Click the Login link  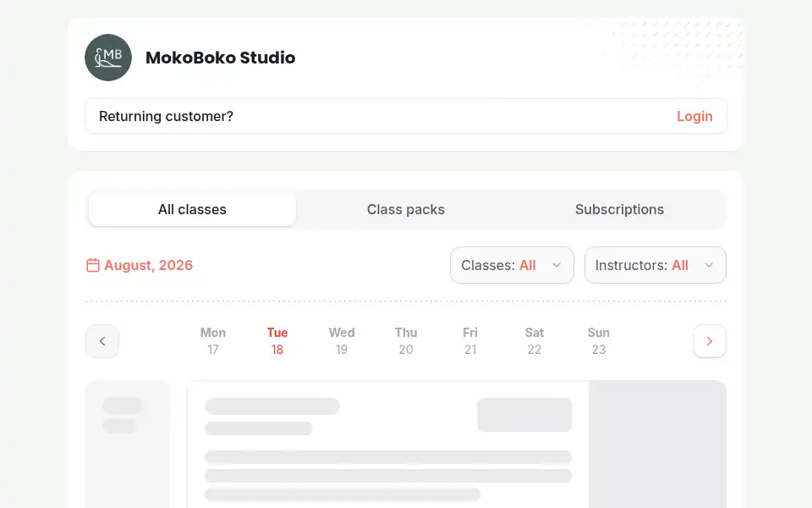(694, 116)
